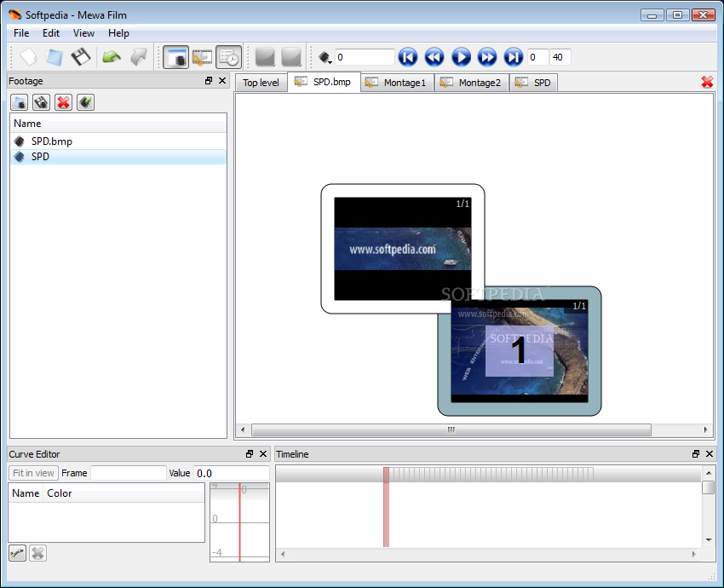Open the View menu
The image size is (724, 588).
point(83,33)
